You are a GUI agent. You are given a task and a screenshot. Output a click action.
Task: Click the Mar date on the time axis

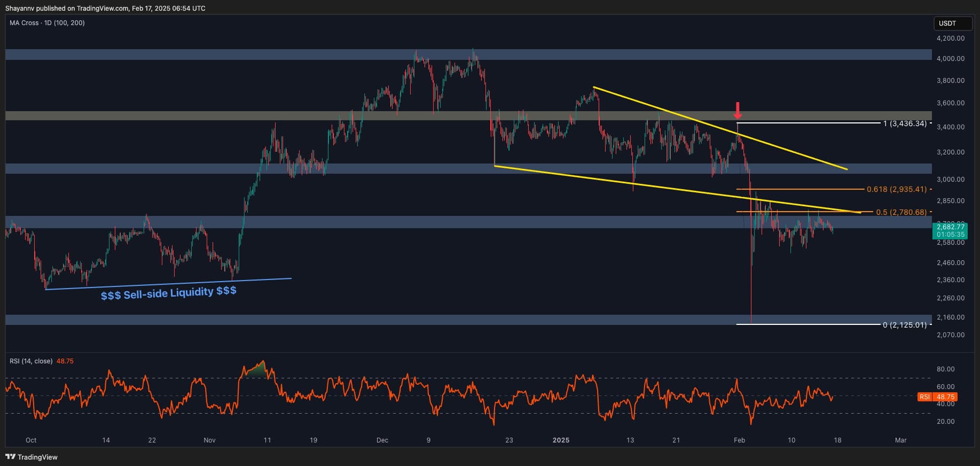click(x=901, y=440)
